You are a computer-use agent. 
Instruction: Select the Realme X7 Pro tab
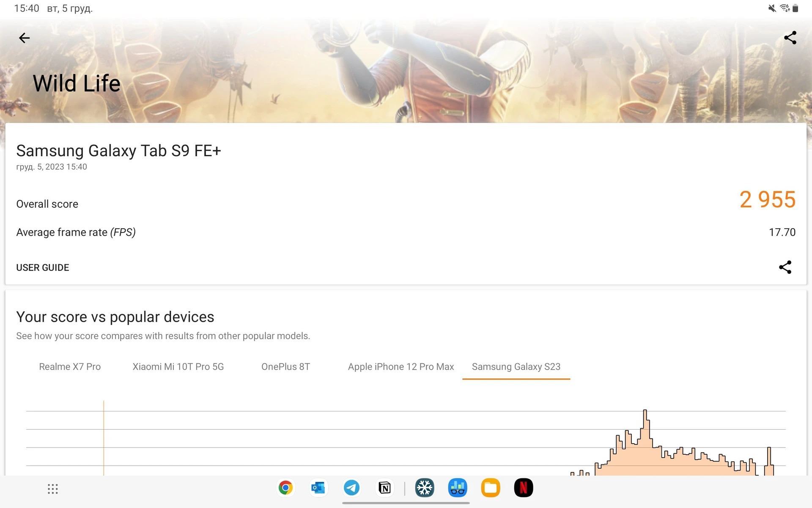tap(70, 367)
